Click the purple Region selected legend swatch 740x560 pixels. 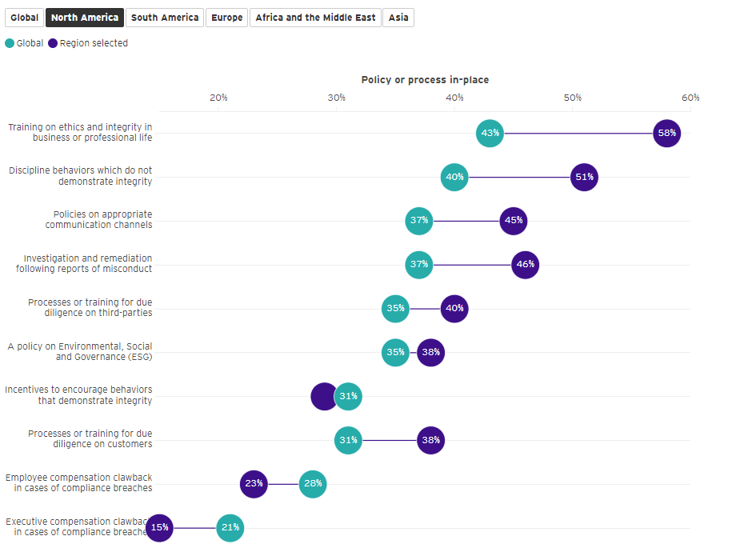pos(53,43)
